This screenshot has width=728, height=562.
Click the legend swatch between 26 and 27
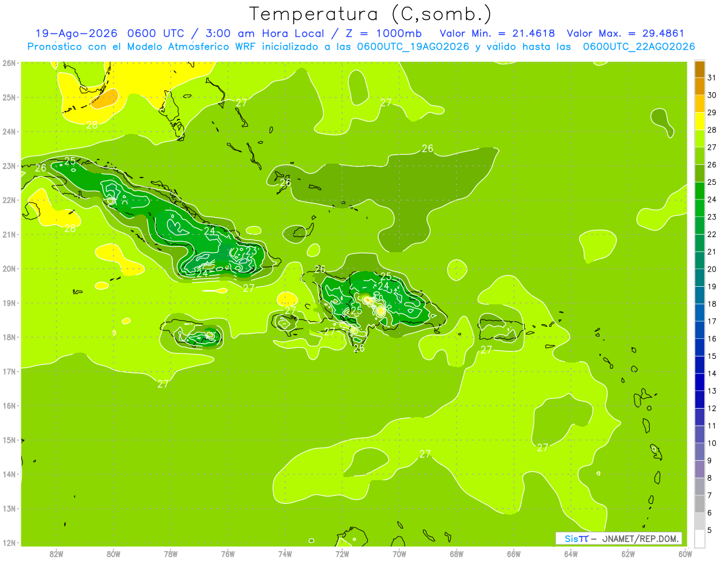tap(699, 156)
